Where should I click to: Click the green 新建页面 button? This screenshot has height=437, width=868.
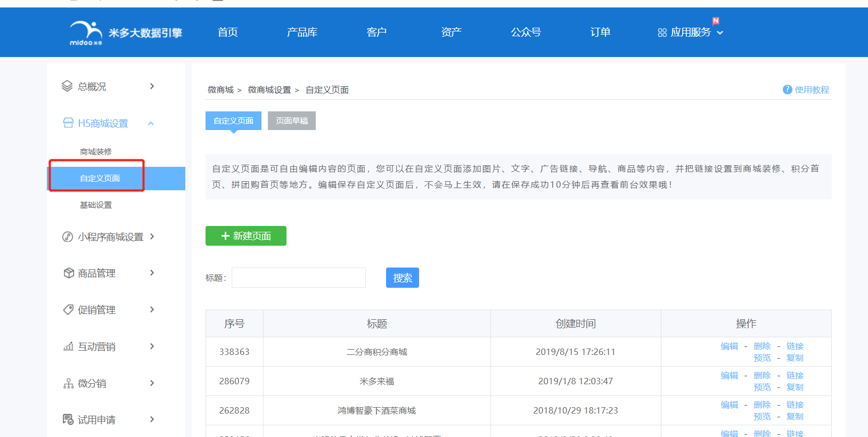[246, 236]
